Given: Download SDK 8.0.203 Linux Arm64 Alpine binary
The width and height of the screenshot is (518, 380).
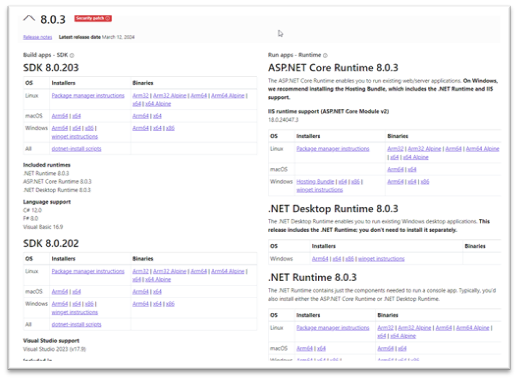Looking at the screenshot, I should click(228, 96).
